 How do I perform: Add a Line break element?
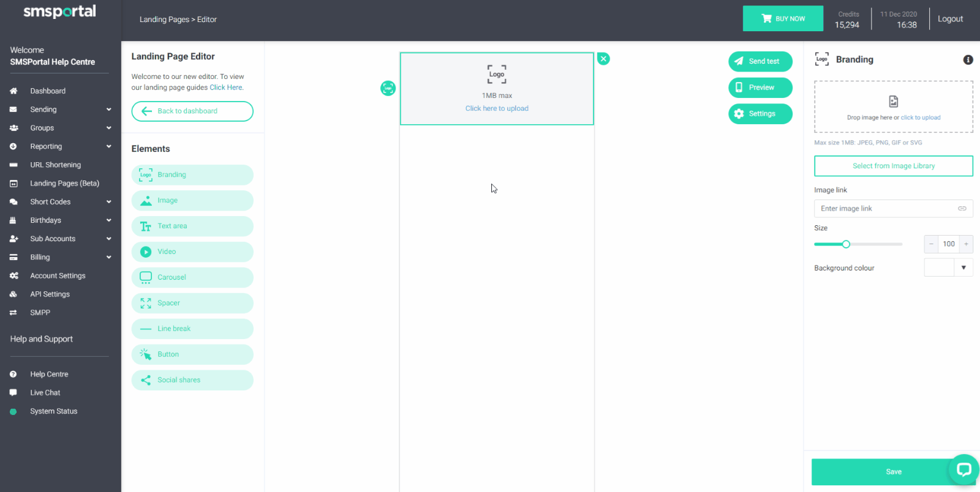tap(192, 329)
